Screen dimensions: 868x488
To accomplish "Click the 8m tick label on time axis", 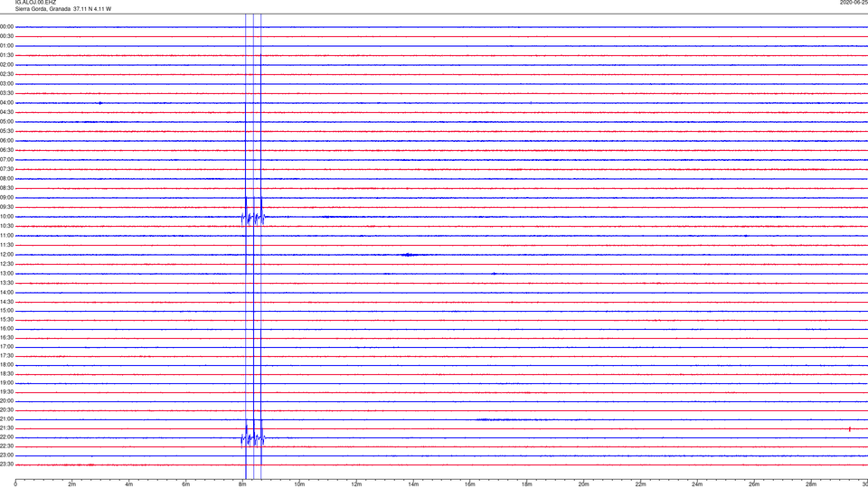I will coord(242,484).
